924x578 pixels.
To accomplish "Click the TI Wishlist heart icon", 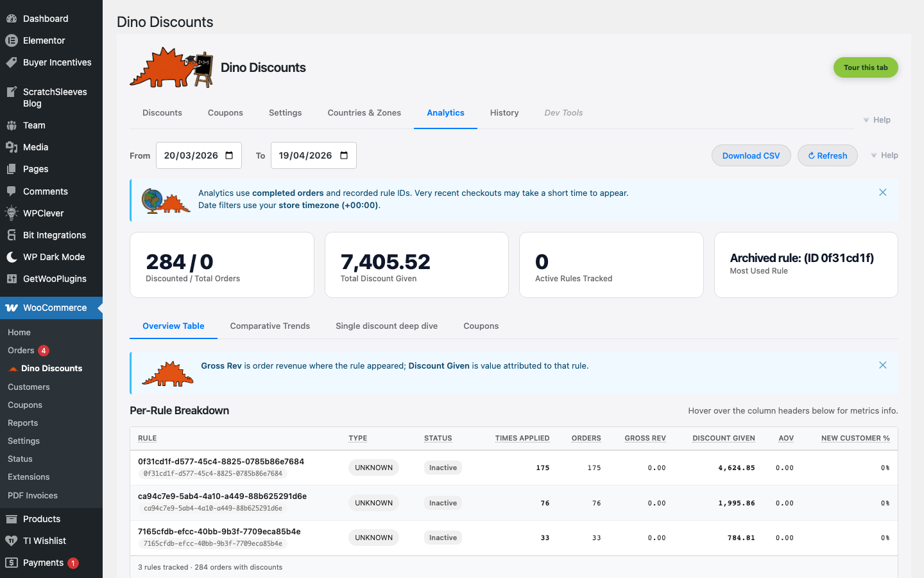I will (12, 541).
